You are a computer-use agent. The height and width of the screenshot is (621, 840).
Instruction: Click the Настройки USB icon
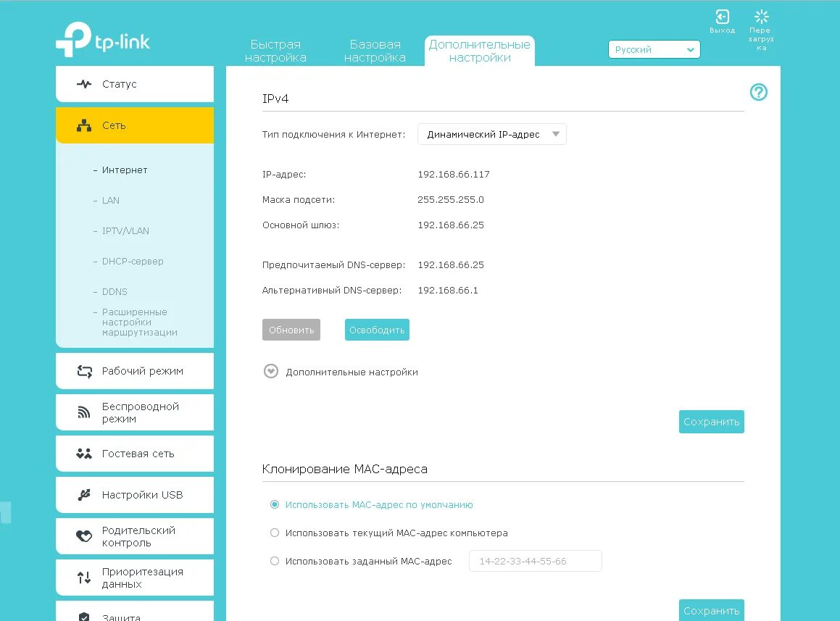point(84,494)
